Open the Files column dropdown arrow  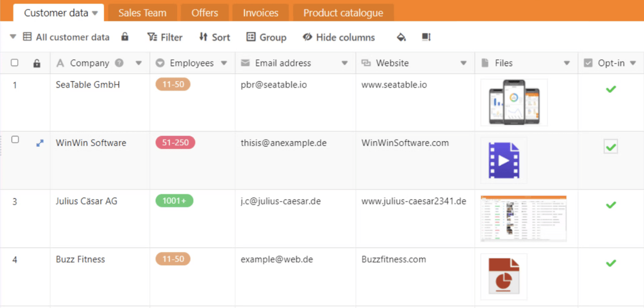point(567,63)
